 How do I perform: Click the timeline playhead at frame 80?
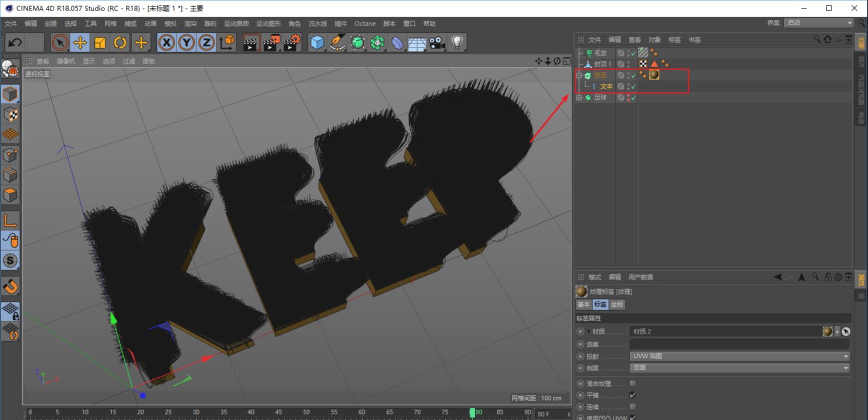(473, 412)
